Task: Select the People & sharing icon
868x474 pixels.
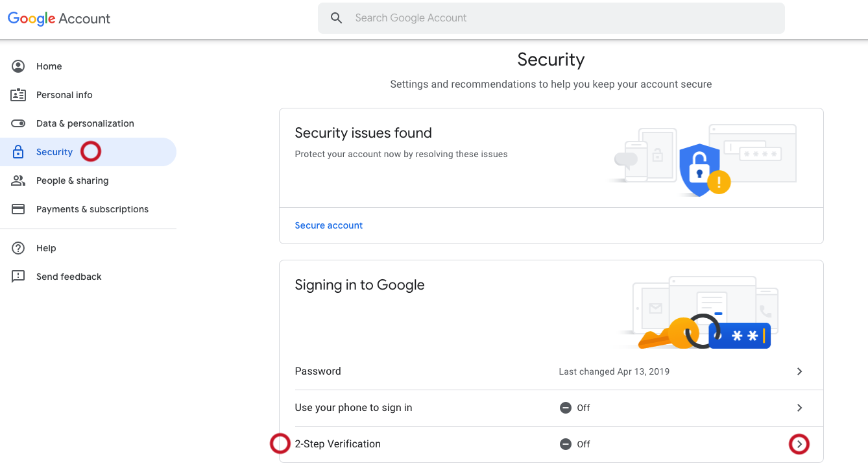Action: tap(19, 180)
